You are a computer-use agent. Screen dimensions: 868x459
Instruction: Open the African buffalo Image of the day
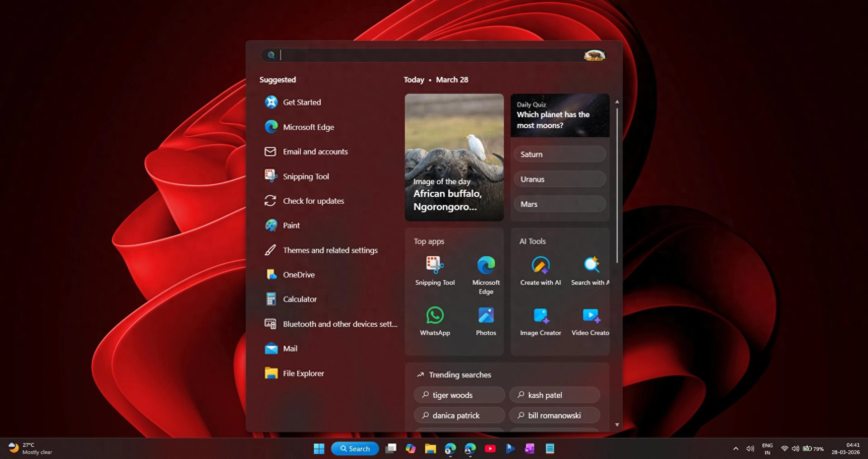click(454, 157)
